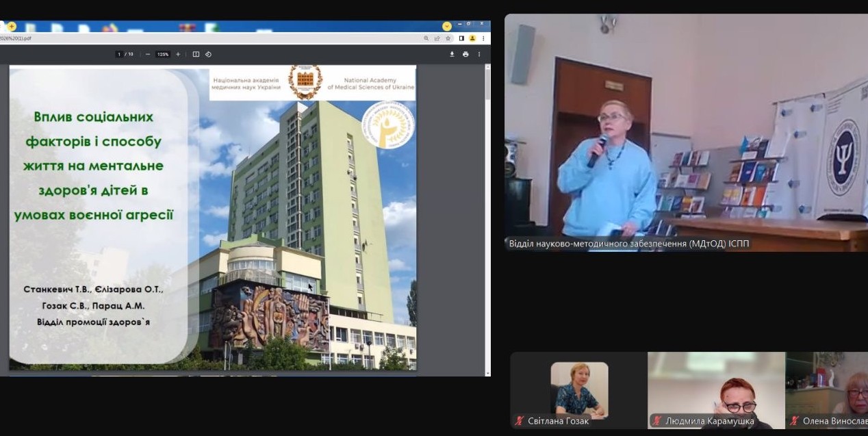868x436 pixels.
Task: Click the share icon in address bar
Action: [x=437, y=38]
